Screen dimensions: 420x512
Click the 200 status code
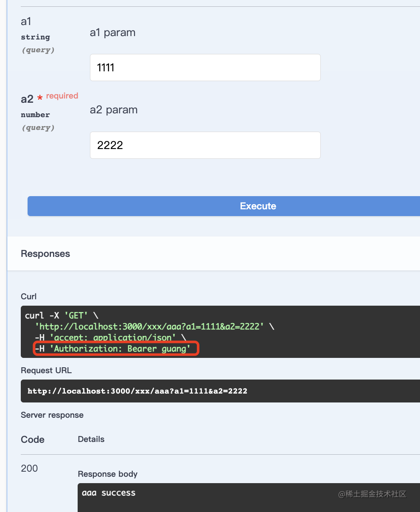tap(29, 468)
